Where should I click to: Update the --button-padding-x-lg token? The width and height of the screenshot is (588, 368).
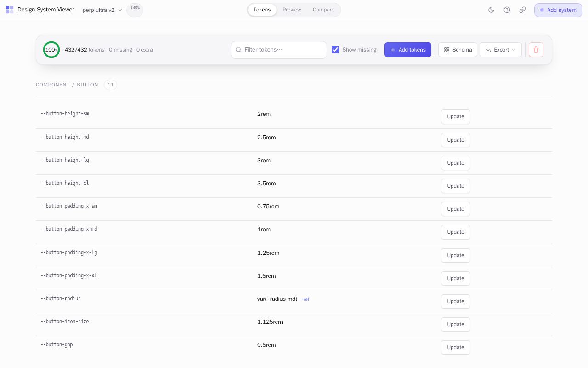(x=456, y=255)
